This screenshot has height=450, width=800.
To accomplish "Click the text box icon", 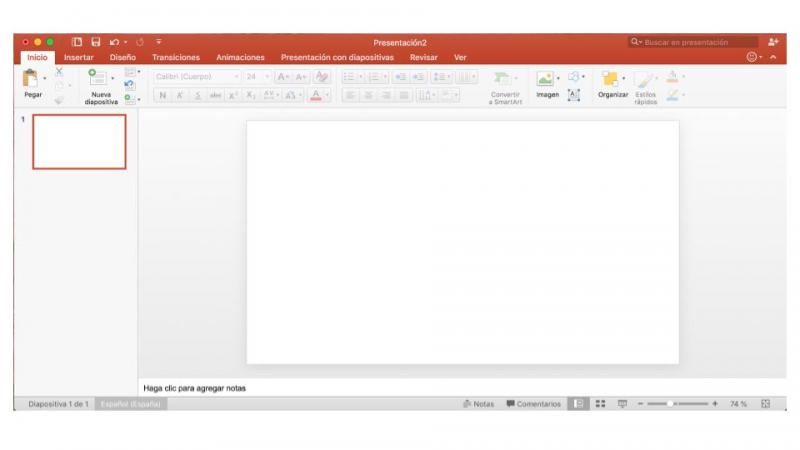I will click(x=573, y=95).
